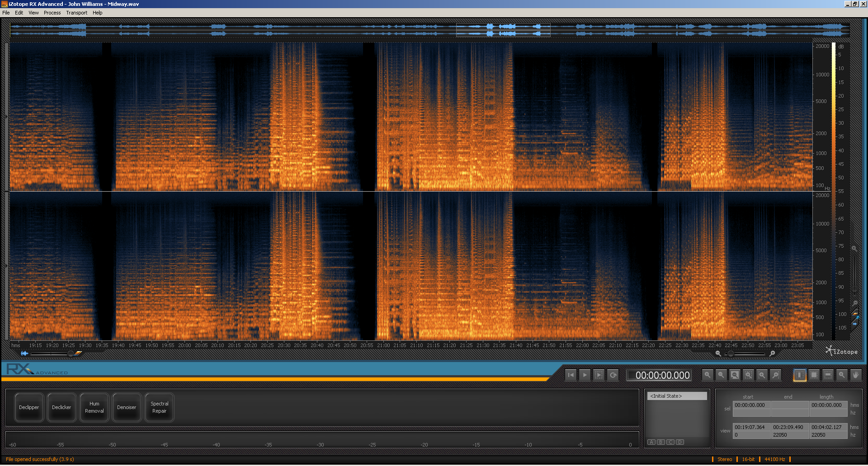
Task: Click the Stereo status bar entry
Action: coord(725,459)
